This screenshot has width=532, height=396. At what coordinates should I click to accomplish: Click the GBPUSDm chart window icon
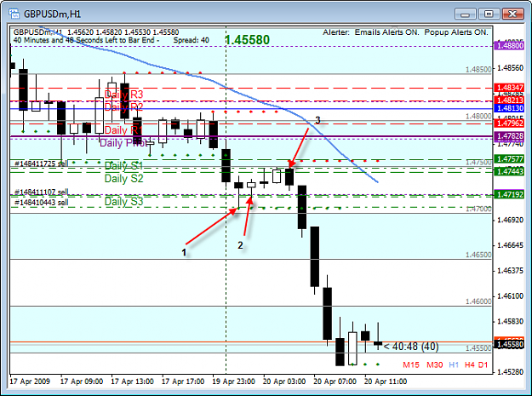point(14,14)
